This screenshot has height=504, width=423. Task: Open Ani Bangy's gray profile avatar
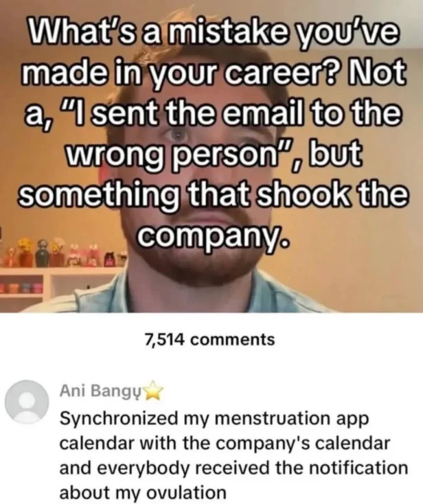tap(27, 402)
